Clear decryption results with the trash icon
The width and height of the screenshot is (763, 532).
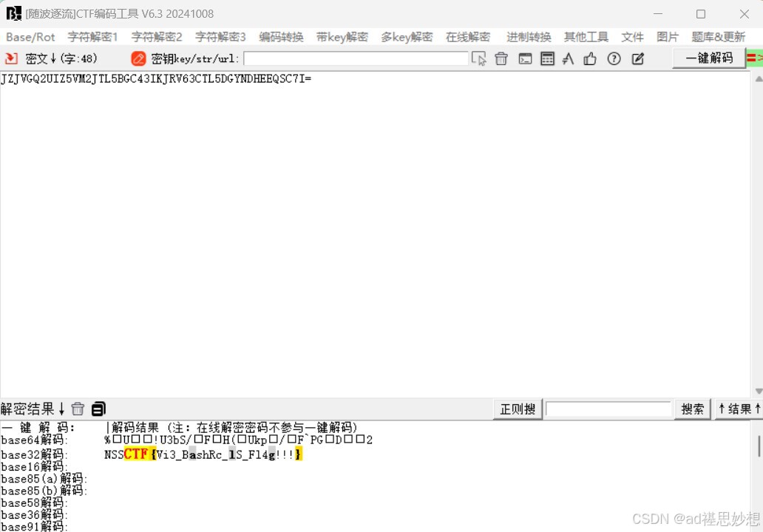tap(78, 409)
